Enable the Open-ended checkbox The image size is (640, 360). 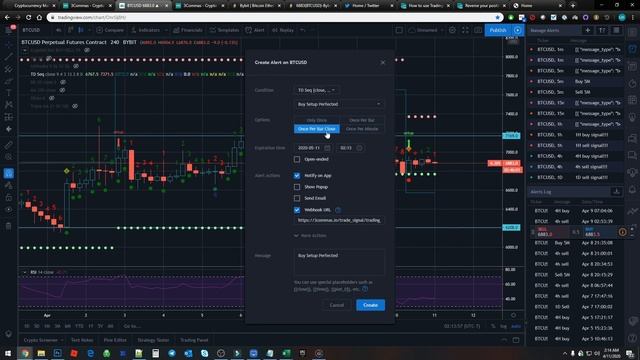(297, 159)
